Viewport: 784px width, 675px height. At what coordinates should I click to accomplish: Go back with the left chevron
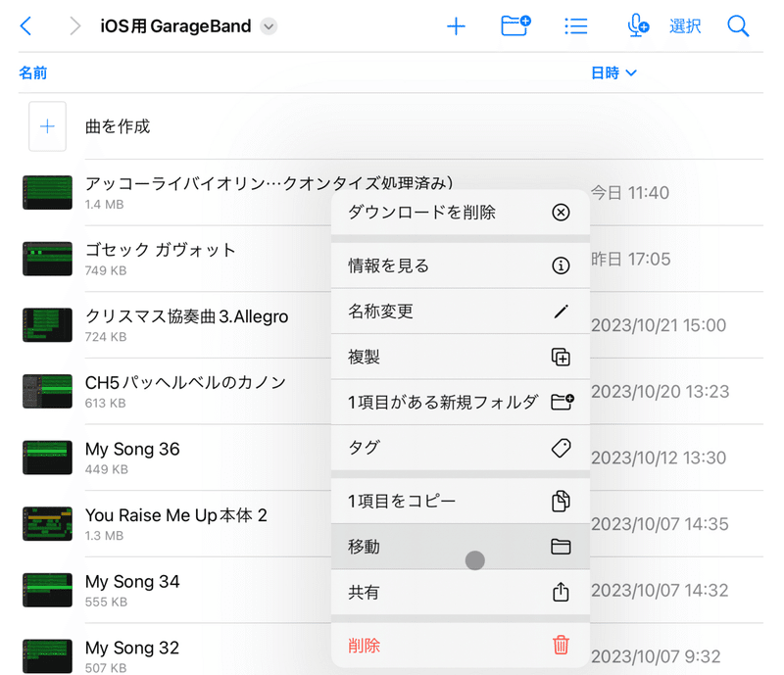[26, 26]
